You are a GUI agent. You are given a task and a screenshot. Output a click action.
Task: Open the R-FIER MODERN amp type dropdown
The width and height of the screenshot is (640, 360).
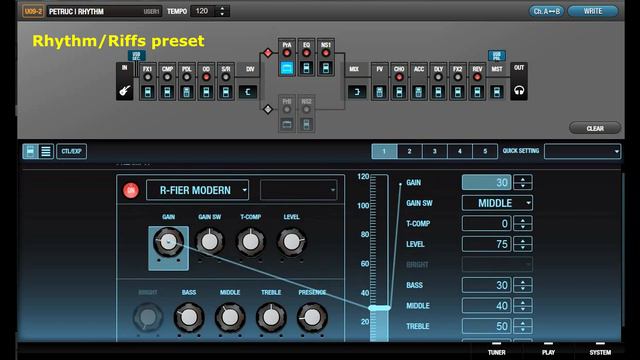[x=198, y=190]
